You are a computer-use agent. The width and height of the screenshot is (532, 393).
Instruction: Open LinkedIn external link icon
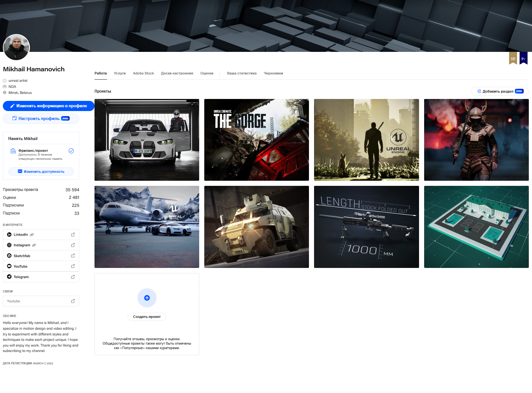[x=73, y=235]
